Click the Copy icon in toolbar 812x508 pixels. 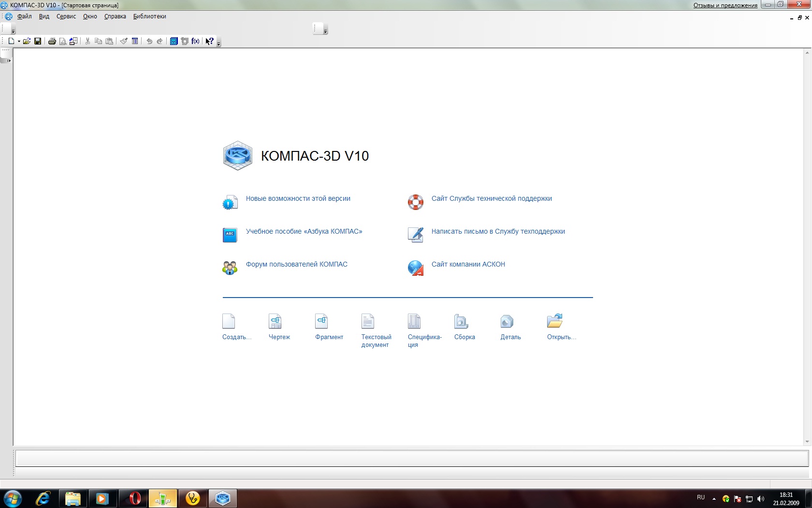98,41
